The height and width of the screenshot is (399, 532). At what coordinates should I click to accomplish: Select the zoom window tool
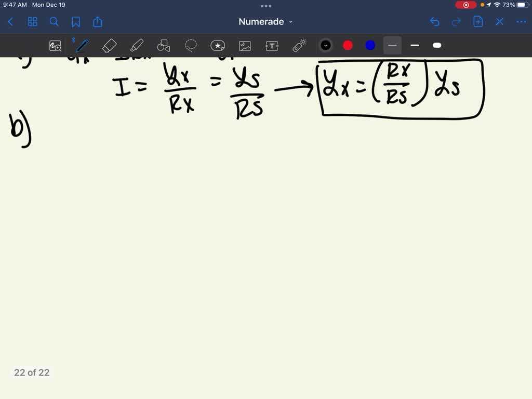coord(55,46)
